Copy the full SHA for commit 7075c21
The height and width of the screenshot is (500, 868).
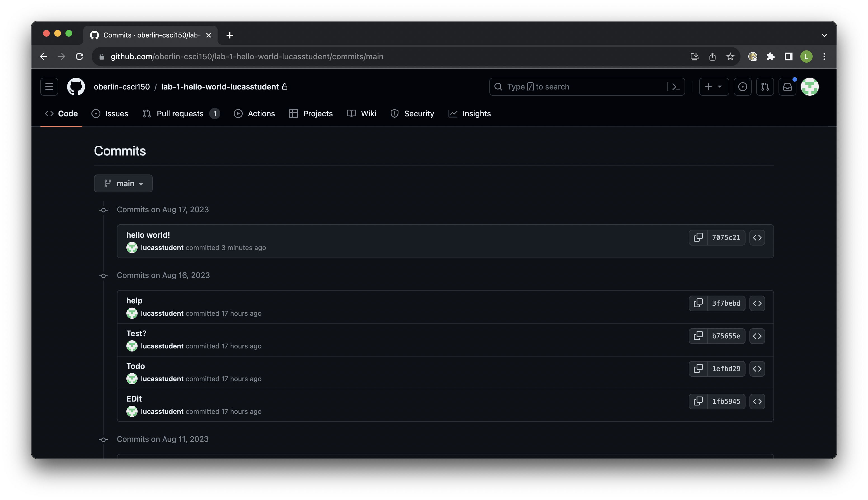tap(698, 237)
